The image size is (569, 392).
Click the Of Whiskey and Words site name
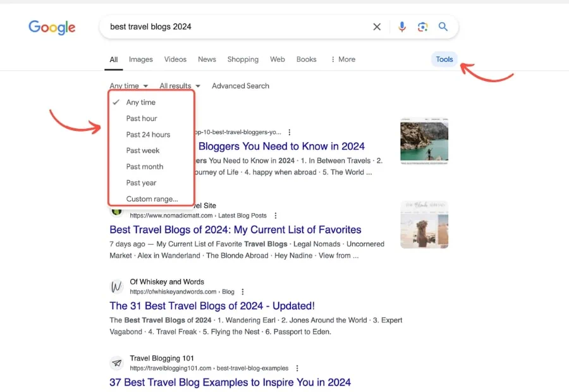pos(167,281)
